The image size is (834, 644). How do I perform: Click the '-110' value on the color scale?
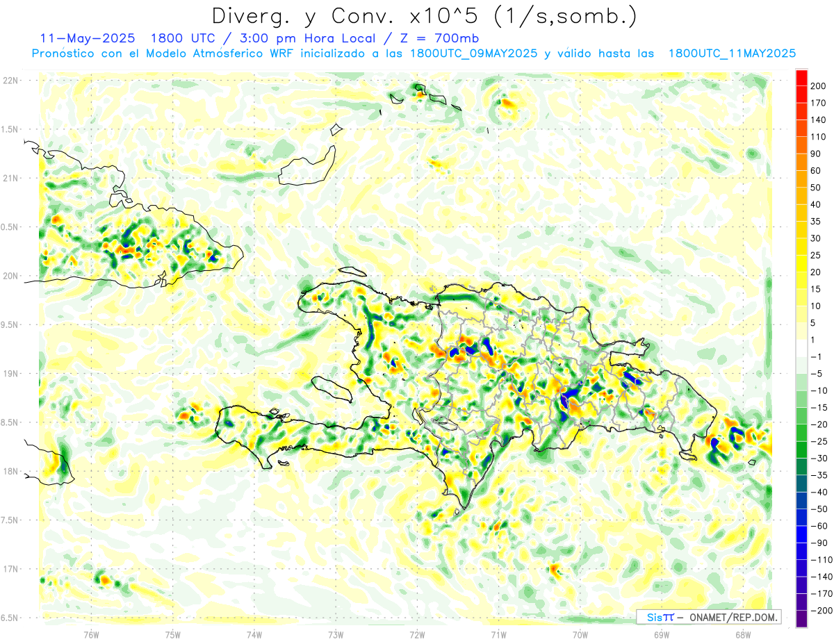824,559
